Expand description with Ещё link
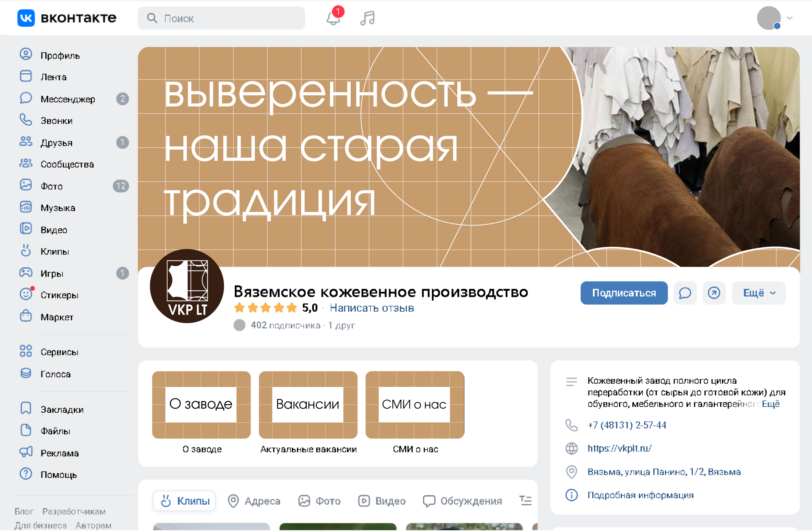The width and height of the screenshot is (812, 531). [771, 404]
